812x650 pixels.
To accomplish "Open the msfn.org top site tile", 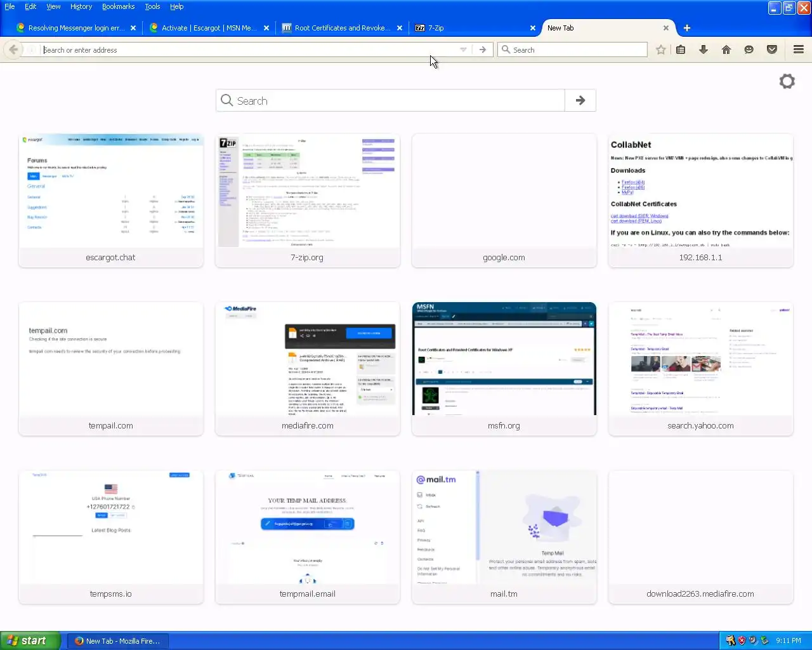I will (x=504, y=369).
